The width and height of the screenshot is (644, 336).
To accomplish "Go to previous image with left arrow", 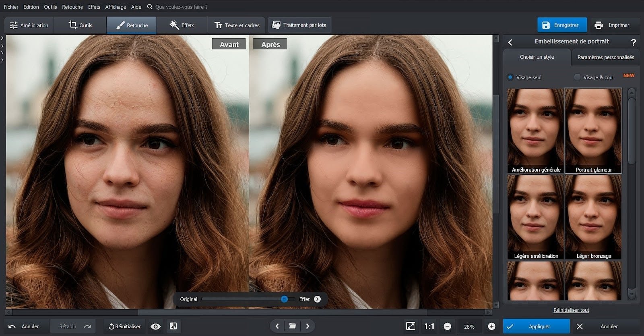I will pos(277,326).
